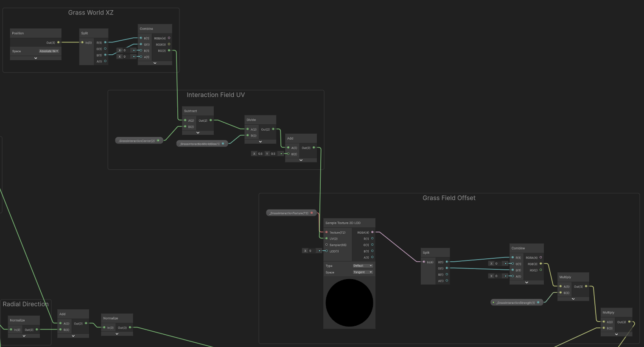Screen dimensions: 644x347
Task: Select the _GrassInteractionCenter(2) property node
Action: (x=139, y=140)
